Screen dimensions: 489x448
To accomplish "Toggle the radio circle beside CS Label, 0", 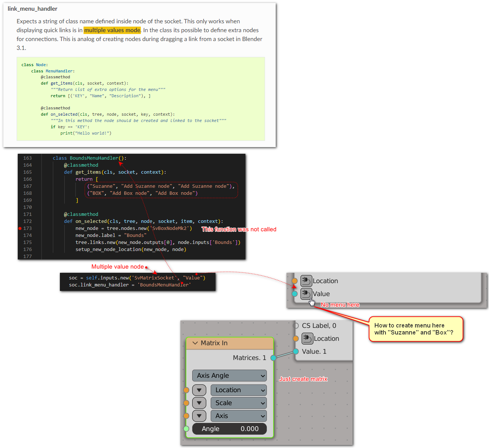I will click(x=296, y=326).
